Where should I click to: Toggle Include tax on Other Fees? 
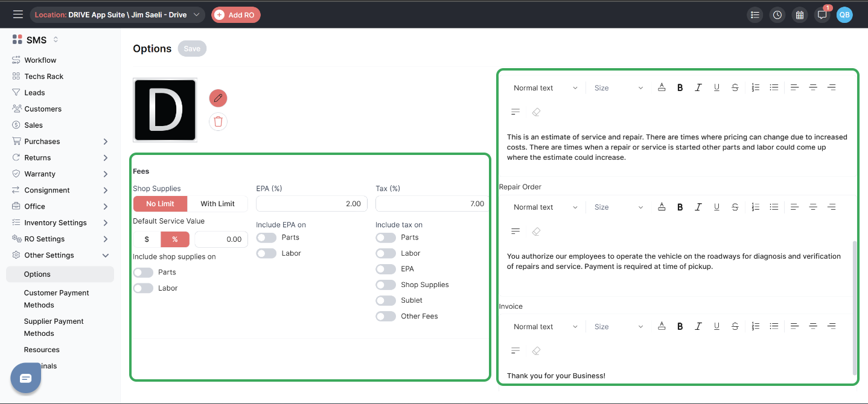[x=386, y=316]
